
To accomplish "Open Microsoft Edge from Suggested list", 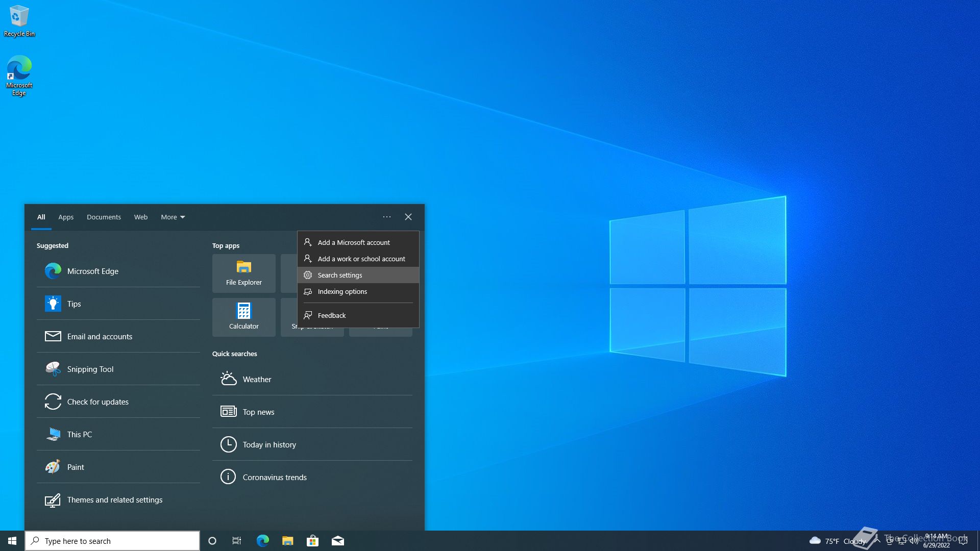I will pos(118,271).
